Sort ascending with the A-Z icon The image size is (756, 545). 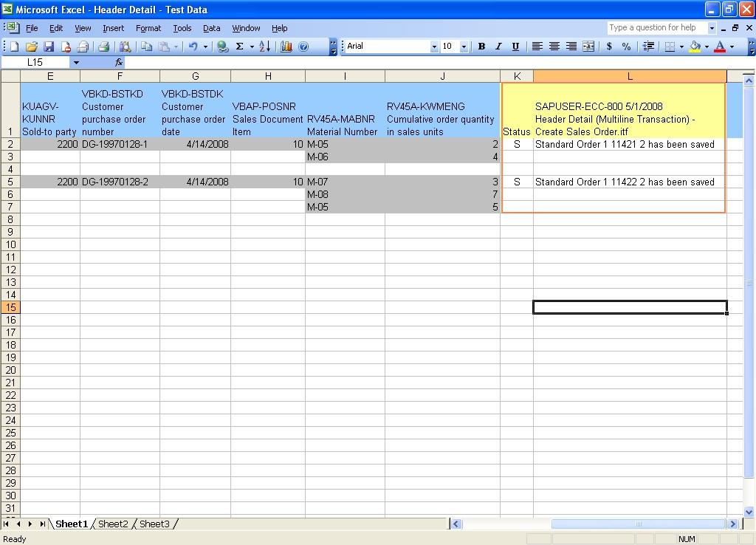(x=264, y=47)
